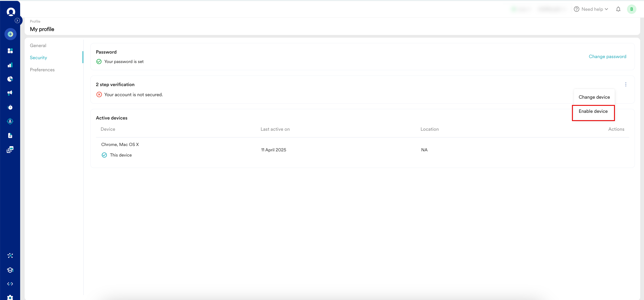
Task: Switch to the Preferences tab
Action: tap(42, 70)
